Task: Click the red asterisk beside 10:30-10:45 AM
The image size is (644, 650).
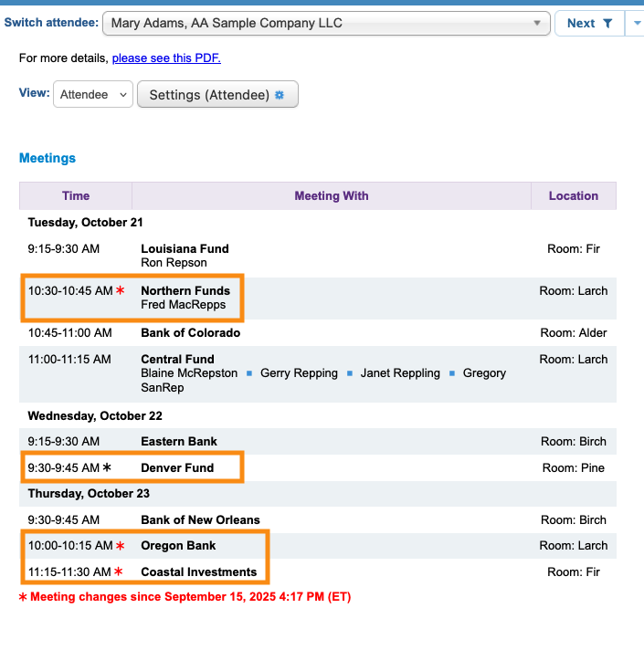Action: [x=121, y=290]
